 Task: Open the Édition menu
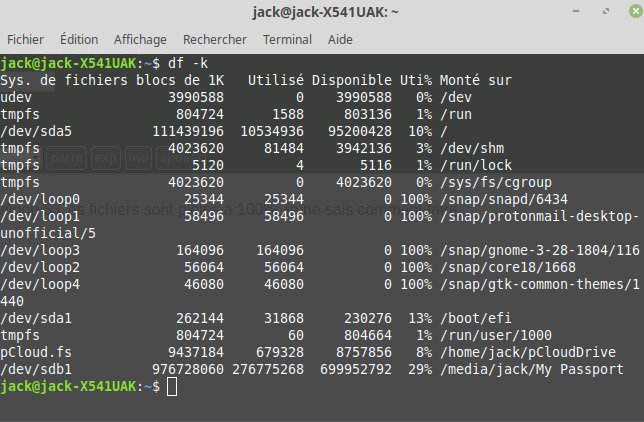(79, 39)
